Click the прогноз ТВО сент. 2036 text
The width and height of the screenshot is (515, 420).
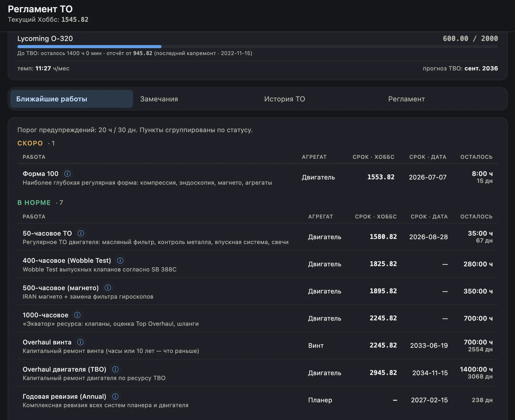click(460, 68)
